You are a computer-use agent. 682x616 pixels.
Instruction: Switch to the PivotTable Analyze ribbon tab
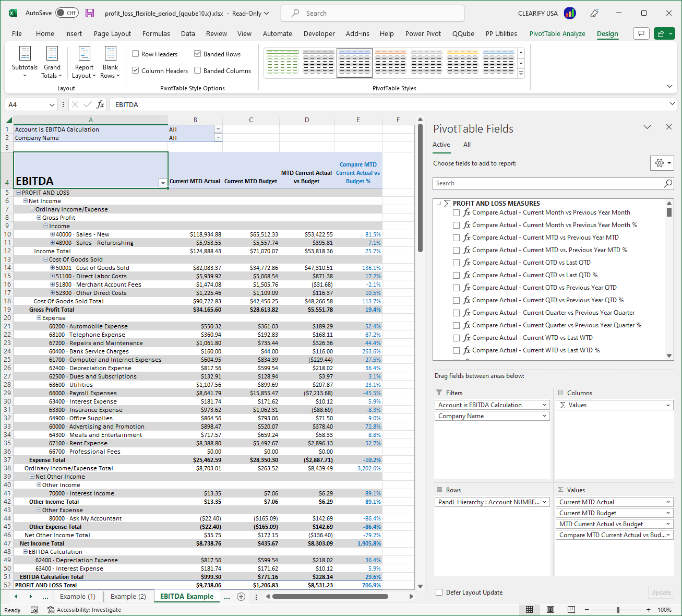pos(557,33)
